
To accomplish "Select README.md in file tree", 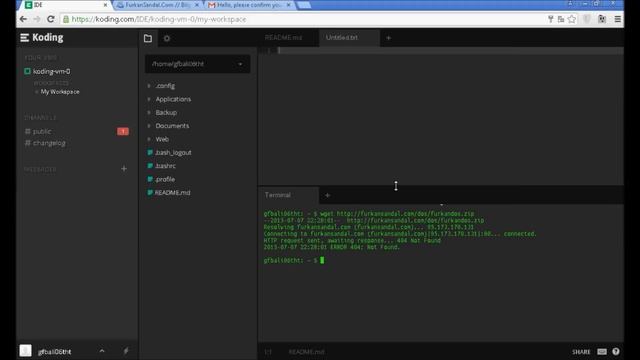I will (x=172, y=193).
